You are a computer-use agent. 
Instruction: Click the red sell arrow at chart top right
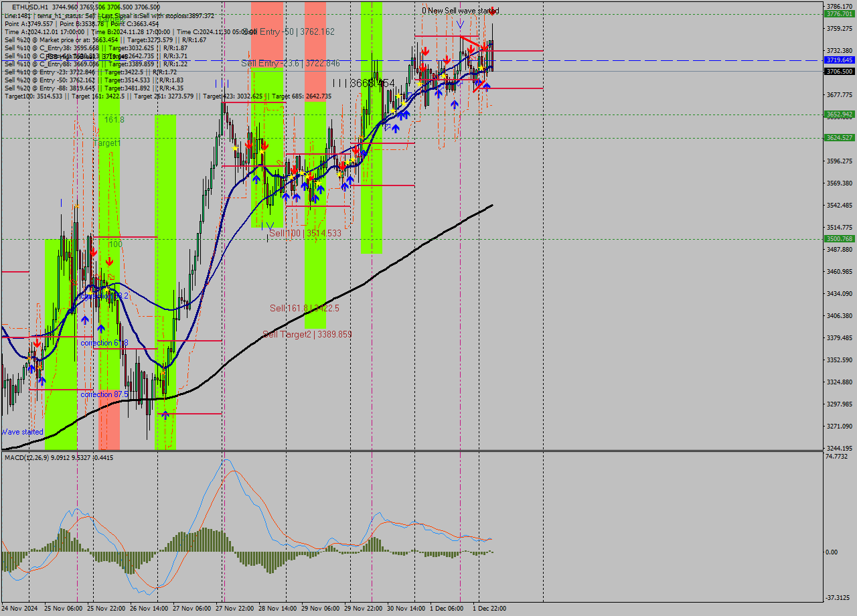(x=492, y=11)
